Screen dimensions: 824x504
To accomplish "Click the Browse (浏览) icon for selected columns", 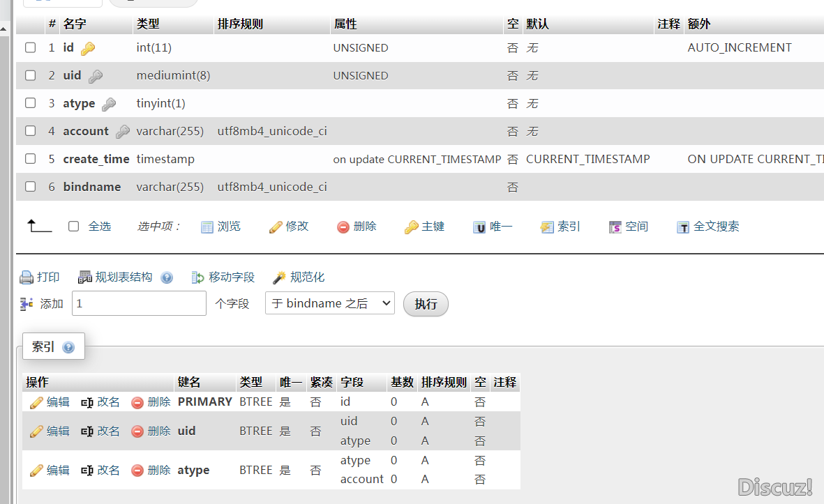I will pos(207,227).
